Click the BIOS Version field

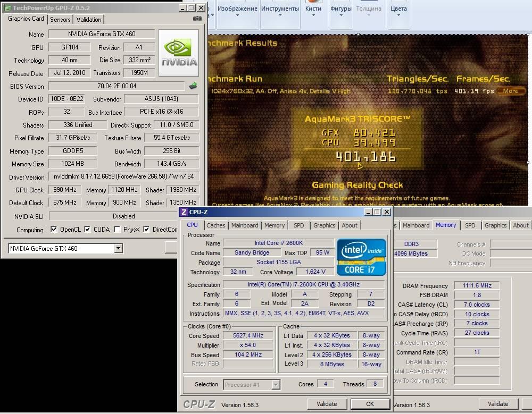tap(117, 86)
